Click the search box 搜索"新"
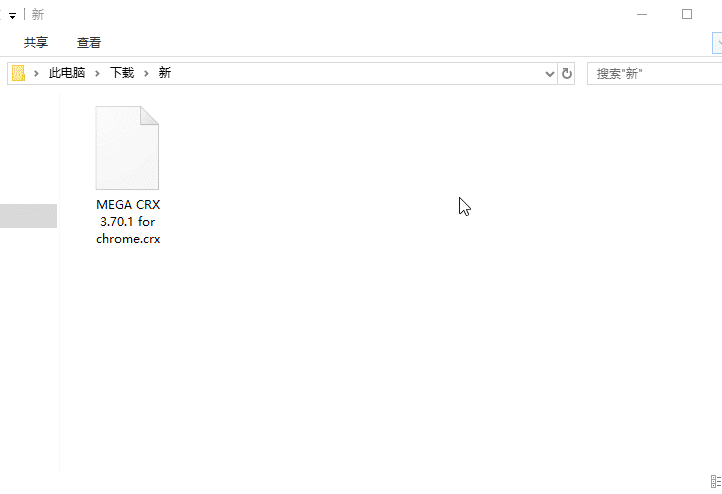This screenshot has height=494, width=722. pos(655,74)
